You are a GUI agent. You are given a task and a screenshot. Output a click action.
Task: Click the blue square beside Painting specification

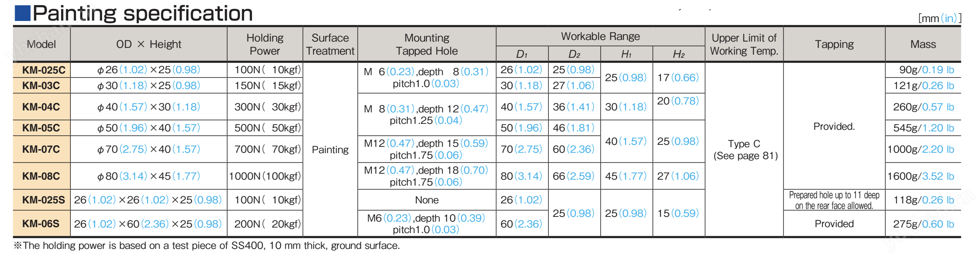[23, 13]
